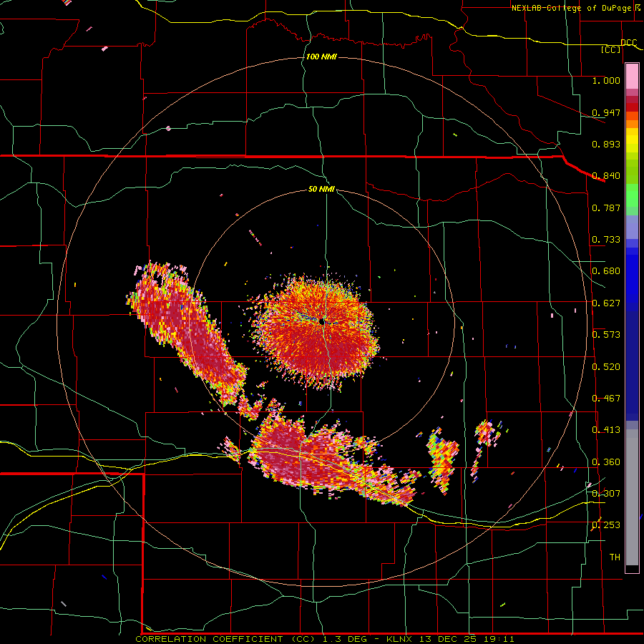Click the 0.627 color scale value

coord(606,303)
